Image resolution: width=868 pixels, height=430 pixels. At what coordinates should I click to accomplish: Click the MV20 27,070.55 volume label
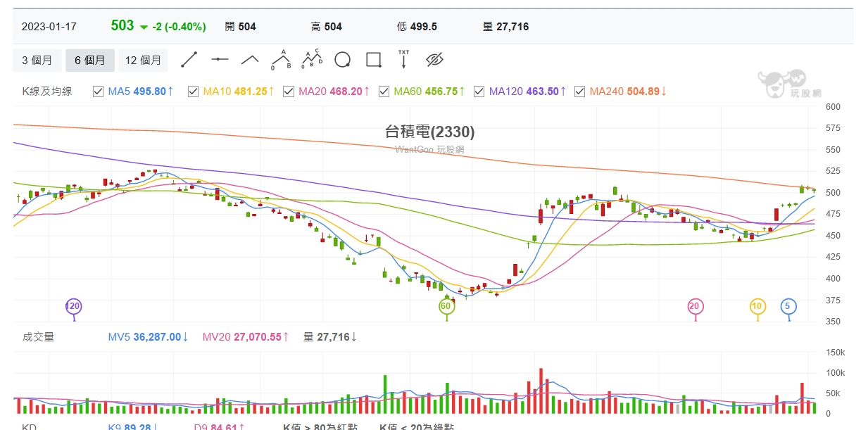246,337
